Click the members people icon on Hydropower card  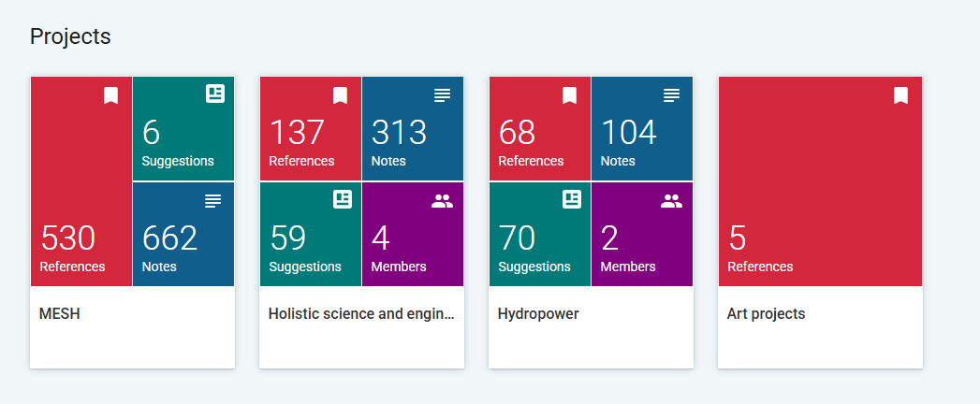tap(671, 200)
